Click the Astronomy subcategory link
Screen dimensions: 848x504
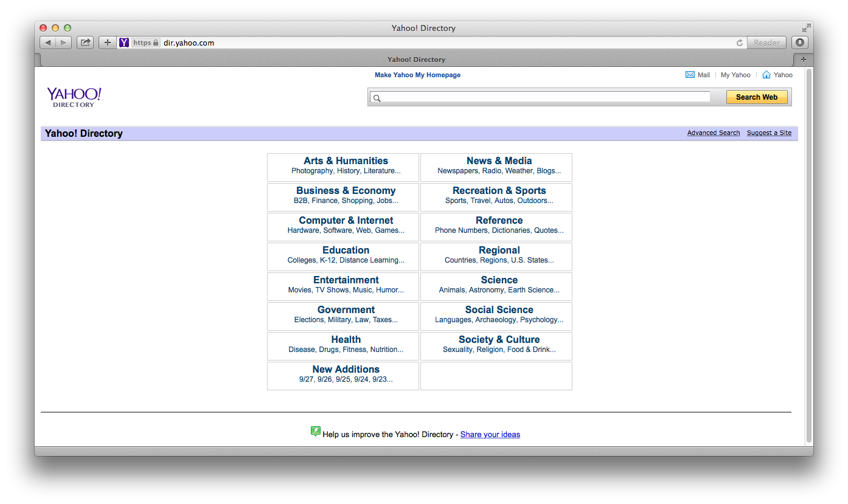[486, 290]
